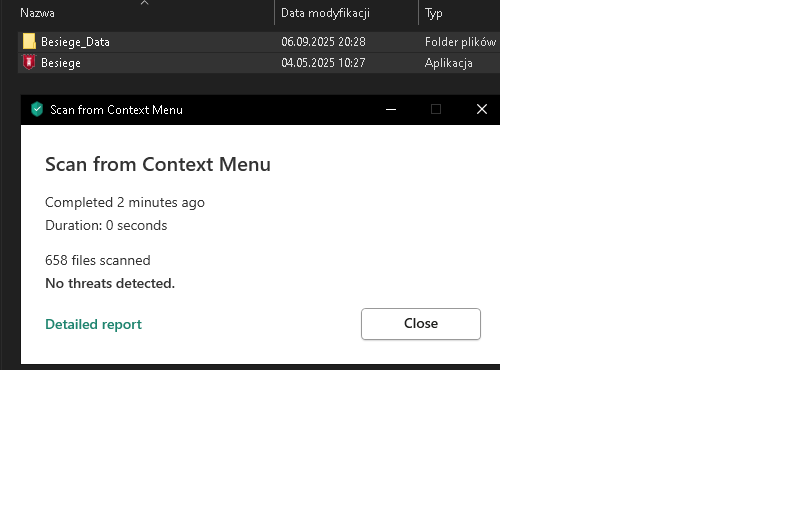Click the green shield icon in title bar
This screenshot has width=810, height=527.
[x=37, y=110]
